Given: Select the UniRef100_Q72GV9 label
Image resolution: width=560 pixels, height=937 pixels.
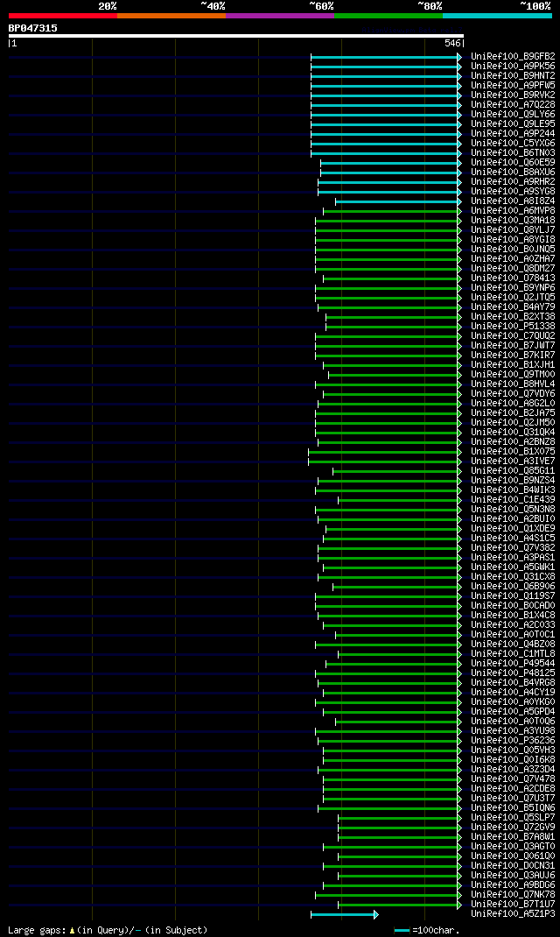Looking at the screenshot, I should pyautogui.click(x=513, y=827).
